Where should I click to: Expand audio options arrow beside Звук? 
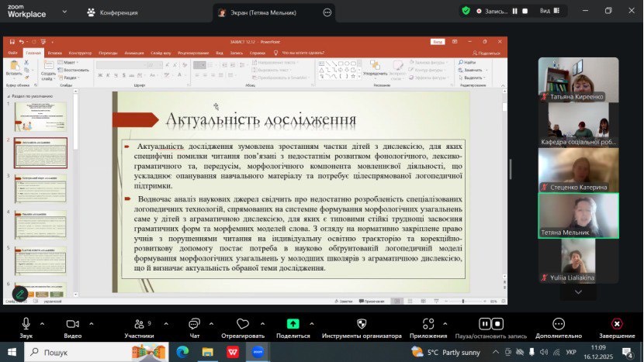(x=44, y=324)
